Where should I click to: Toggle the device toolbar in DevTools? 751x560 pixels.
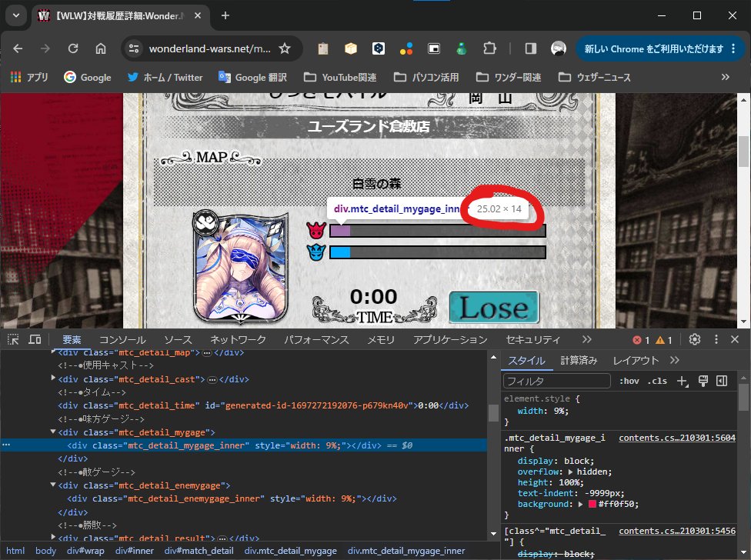point(35,339)
